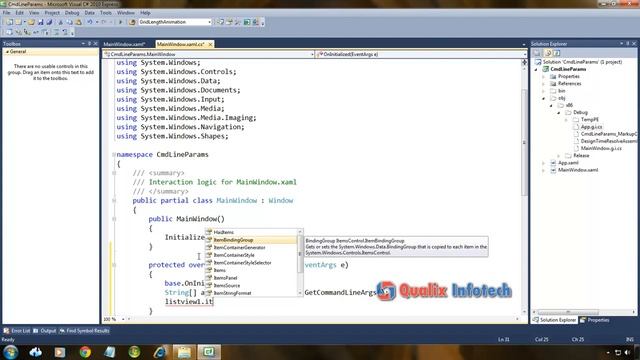Open the Edit menu
The width and height of the screenshot is (640, 360).
(x=19, y=13)
